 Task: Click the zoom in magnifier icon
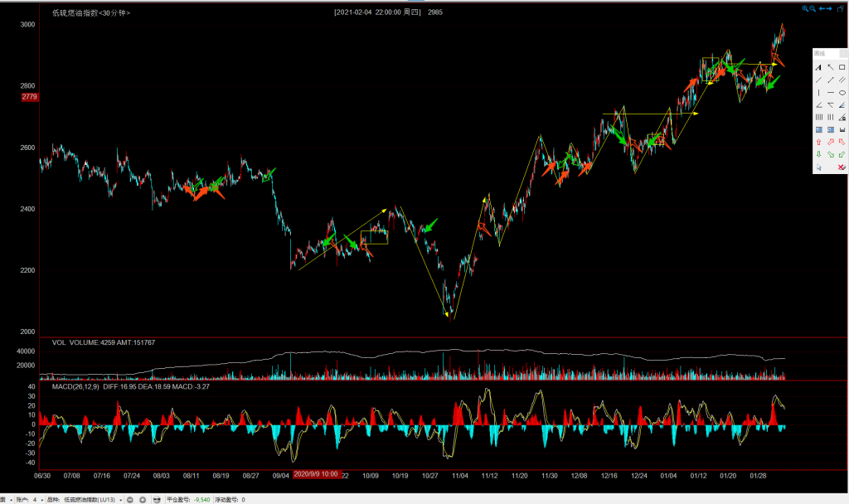804,8
